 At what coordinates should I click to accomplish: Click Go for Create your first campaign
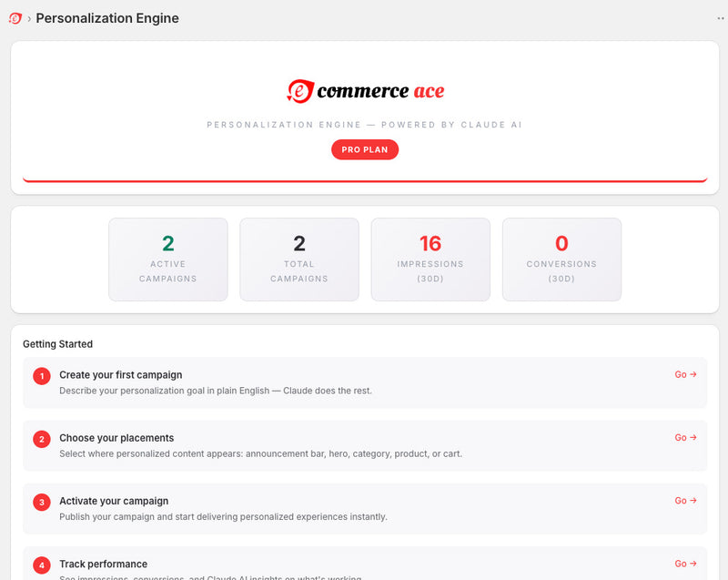coord(686,374)
